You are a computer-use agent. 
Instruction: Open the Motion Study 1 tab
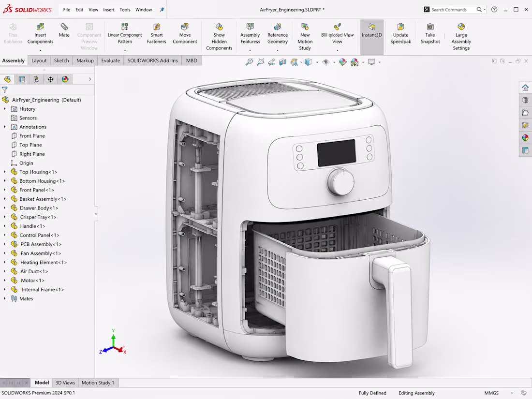click(98, 383)
